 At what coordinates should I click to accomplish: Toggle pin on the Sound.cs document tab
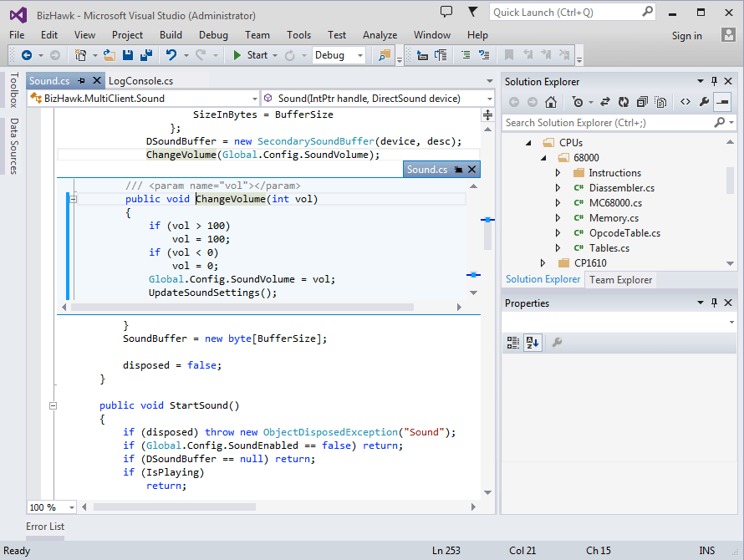pos(82,81)
